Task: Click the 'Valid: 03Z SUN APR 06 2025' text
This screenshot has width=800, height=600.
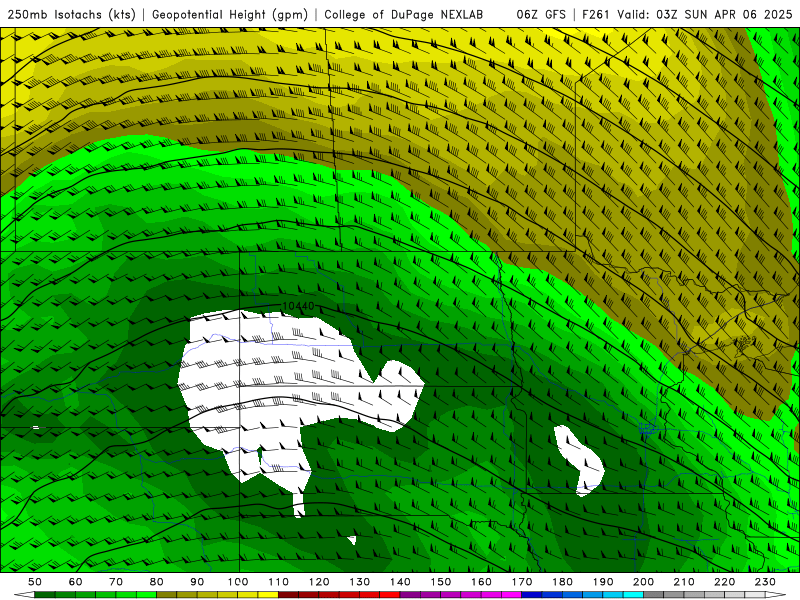Action: [x=705, y=14]
